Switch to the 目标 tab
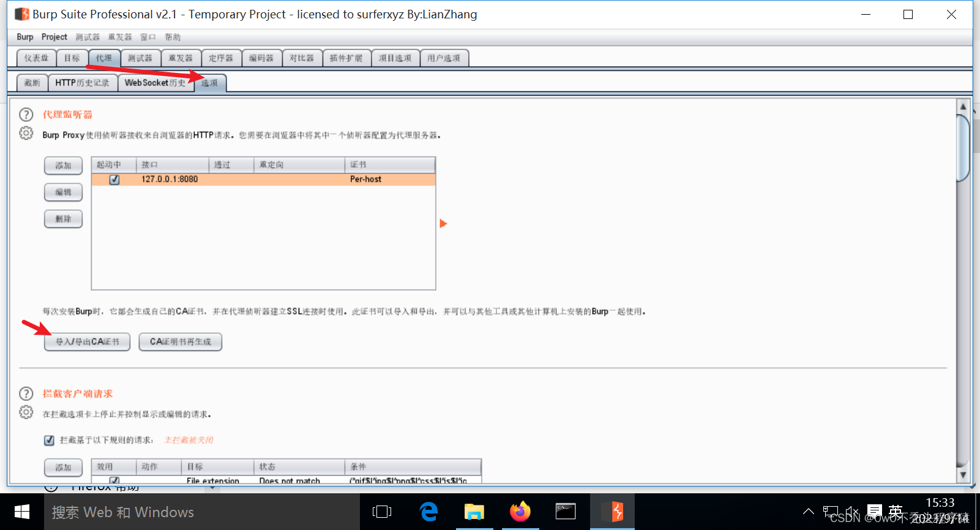Viewport: 980px width, 530px height. tap(72, 58)
